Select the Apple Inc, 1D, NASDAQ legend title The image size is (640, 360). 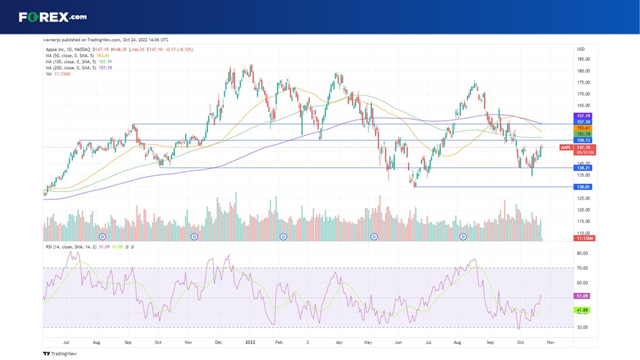(68, 49)
